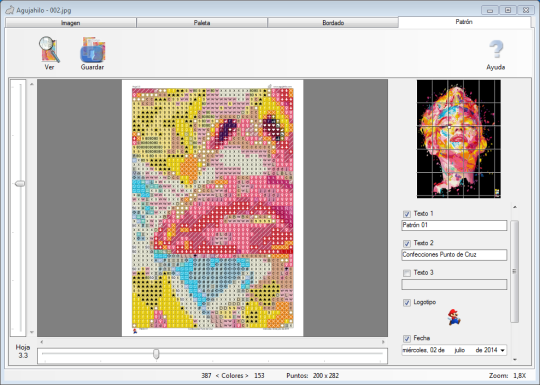Click the Hoja 3.3 label
540x385 pixels.
point(23,351)
